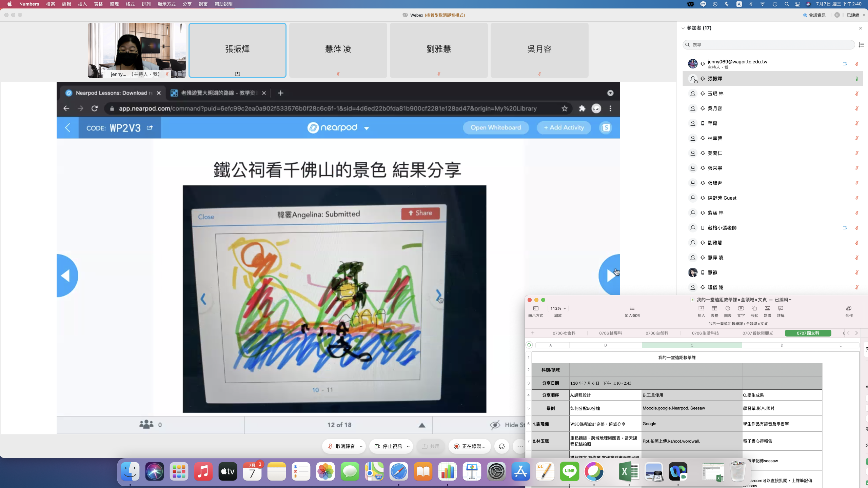The image size is (868, 488).
Task: Click the Numbers Chart toolbar icon
Action: tap(728, 308)
